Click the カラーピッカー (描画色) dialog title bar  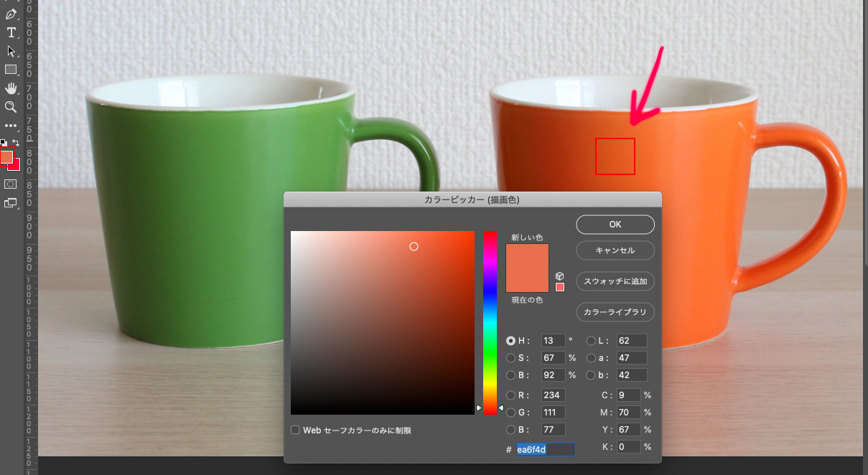tap(472, 199)
